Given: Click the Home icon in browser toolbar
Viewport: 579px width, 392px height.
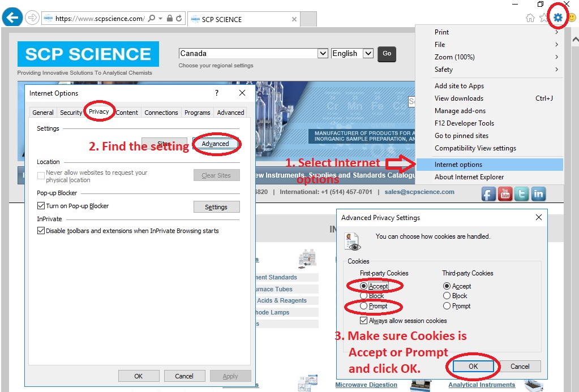Looking at the screenshot, I should [530, 18].
